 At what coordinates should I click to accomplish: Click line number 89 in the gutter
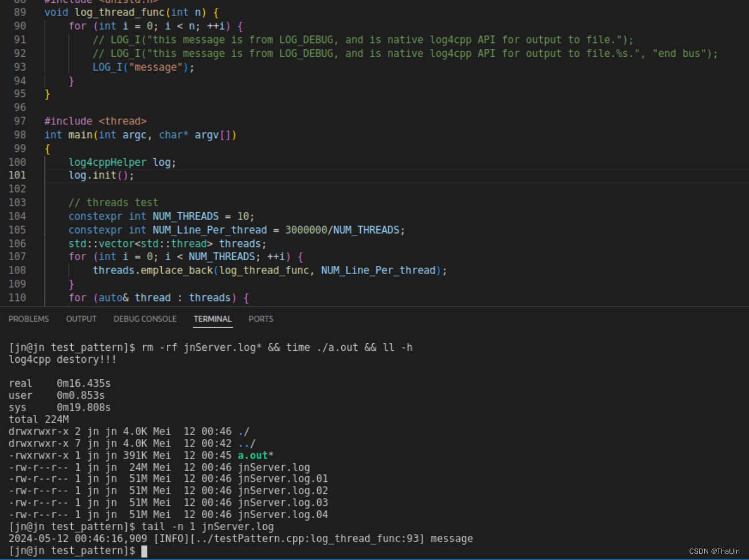pos(20,12)
